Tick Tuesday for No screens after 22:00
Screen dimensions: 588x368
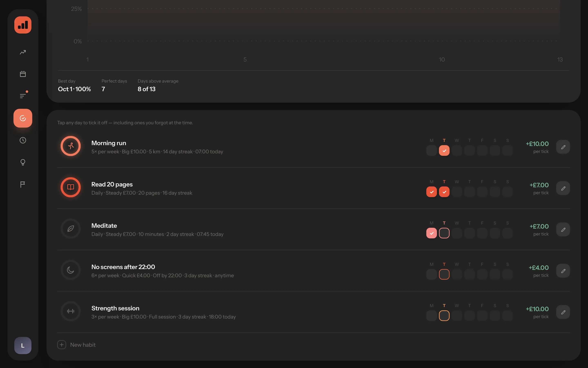tap(444, 275)
